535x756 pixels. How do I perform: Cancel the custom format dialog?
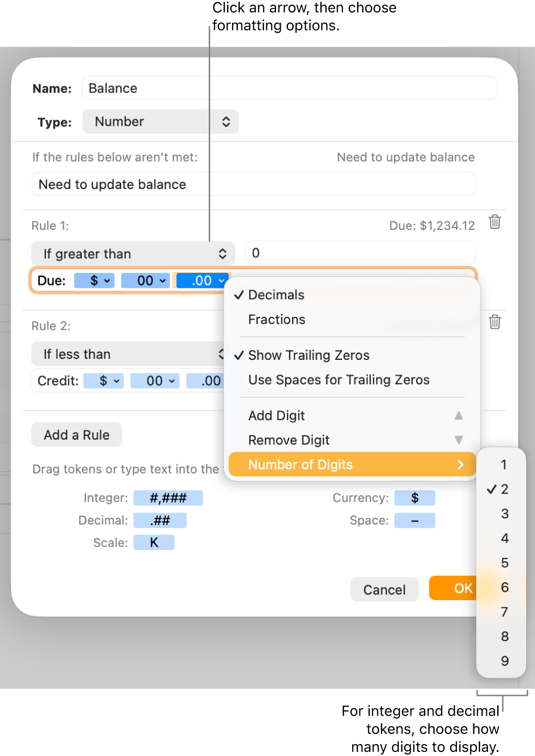(x=384, y=589)
